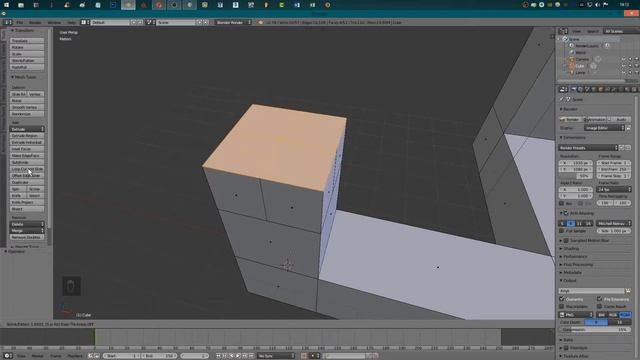This screenshot has width=640, height=360.
Task: Expand the Post Processing panel
Action: tap(578, 264)
